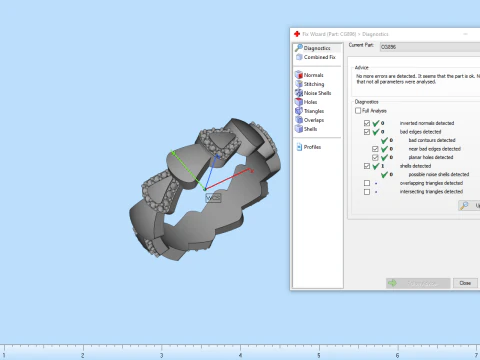Enable the Full Analysis checkbox
The height and width of the screenshot is (360, 480).
coord(358,111)
